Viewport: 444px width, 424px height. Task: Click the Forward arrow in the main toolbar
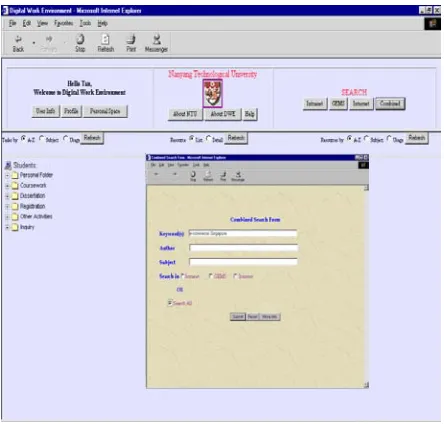point(49,39)
